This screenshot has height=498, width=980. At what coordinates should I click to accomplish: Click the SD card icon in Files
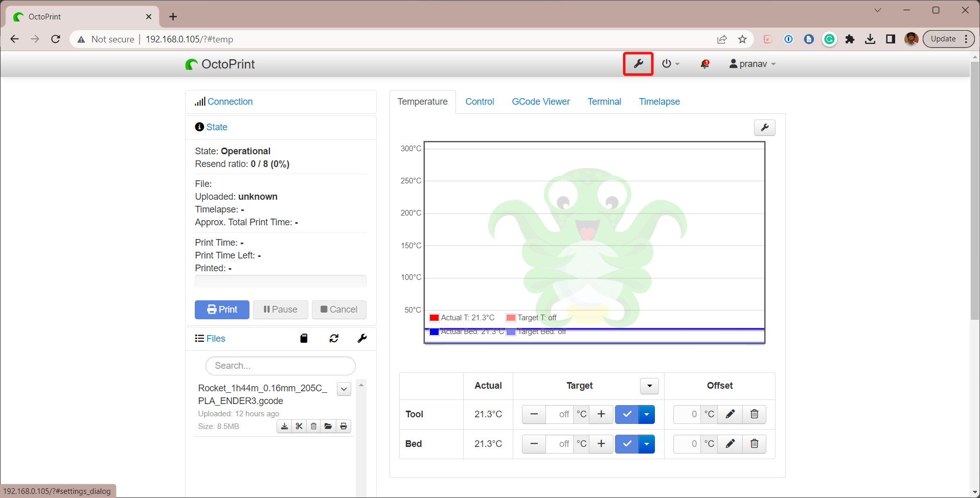tap(304, 338)
